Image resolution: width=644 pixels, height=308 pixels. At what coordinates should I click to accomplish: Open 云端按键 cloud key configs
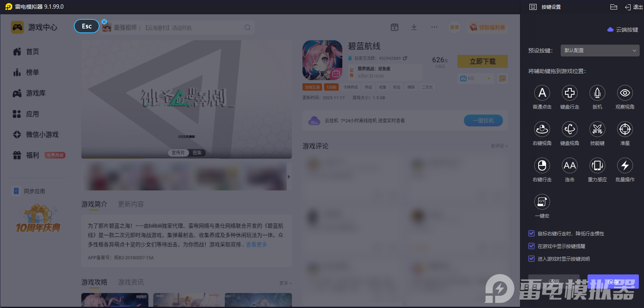coord(623,30)
